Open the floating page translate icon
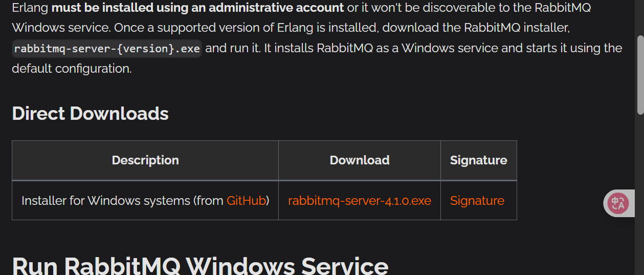Image resolution: width=644 pixels, height=275 pixels. click(x=618, y=203)
